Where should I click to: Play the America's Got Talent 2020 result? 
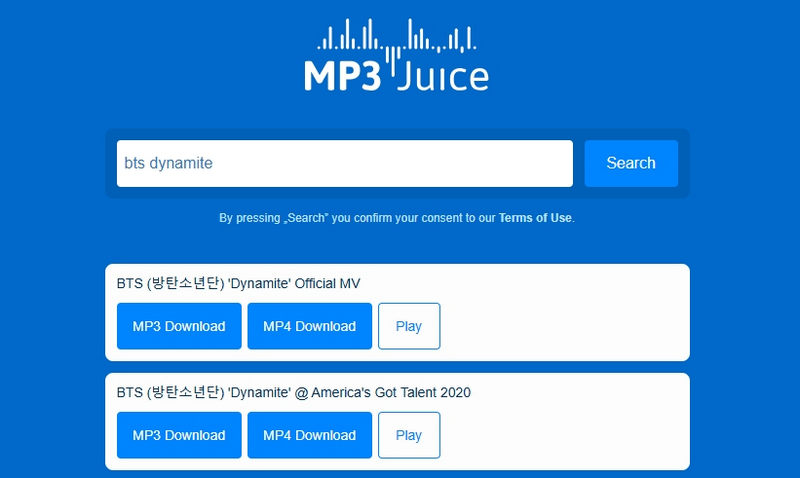pos(409,435)
